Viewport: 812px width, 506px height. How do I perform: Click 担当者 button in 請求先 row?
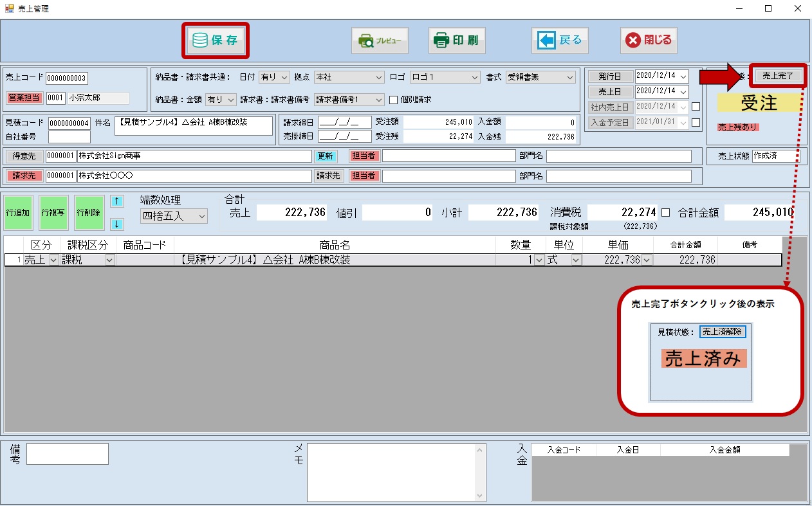365,176
